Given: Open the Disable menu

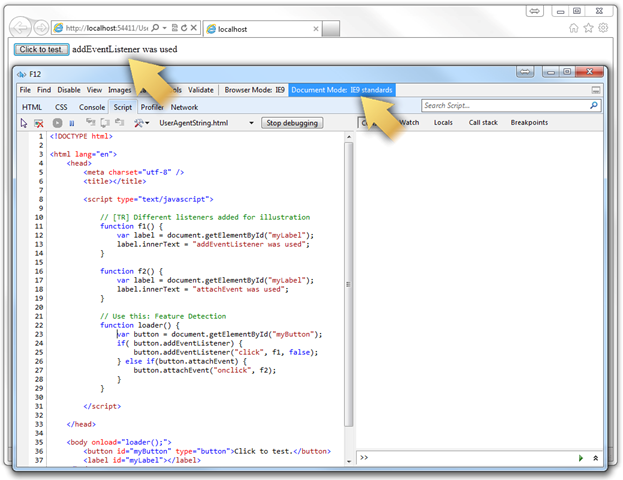Looking at the screenshot, I should (x=69, y=90).
